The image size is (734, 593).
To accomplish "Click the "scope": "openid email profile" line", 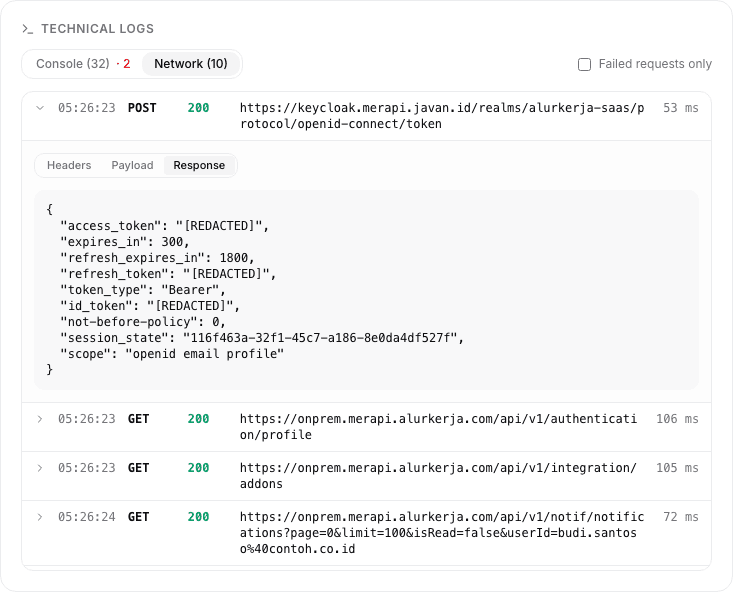I will coord(172,354).
